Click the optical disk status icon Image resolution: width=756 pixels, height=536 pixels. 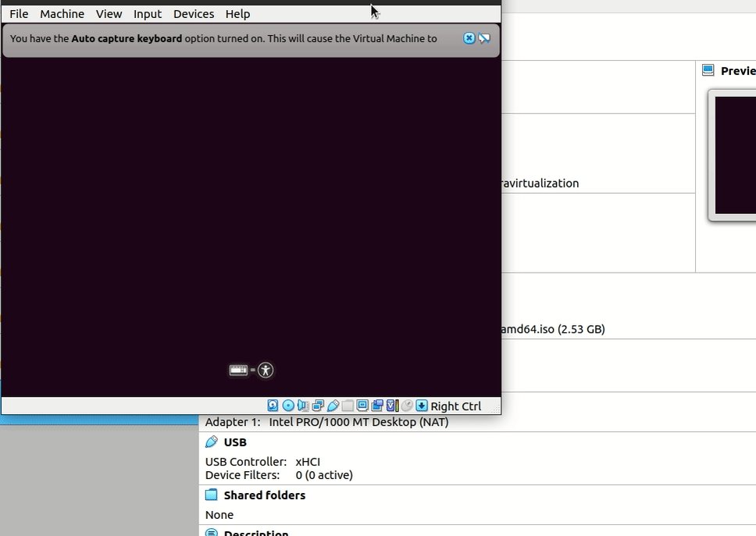point(288,406)
